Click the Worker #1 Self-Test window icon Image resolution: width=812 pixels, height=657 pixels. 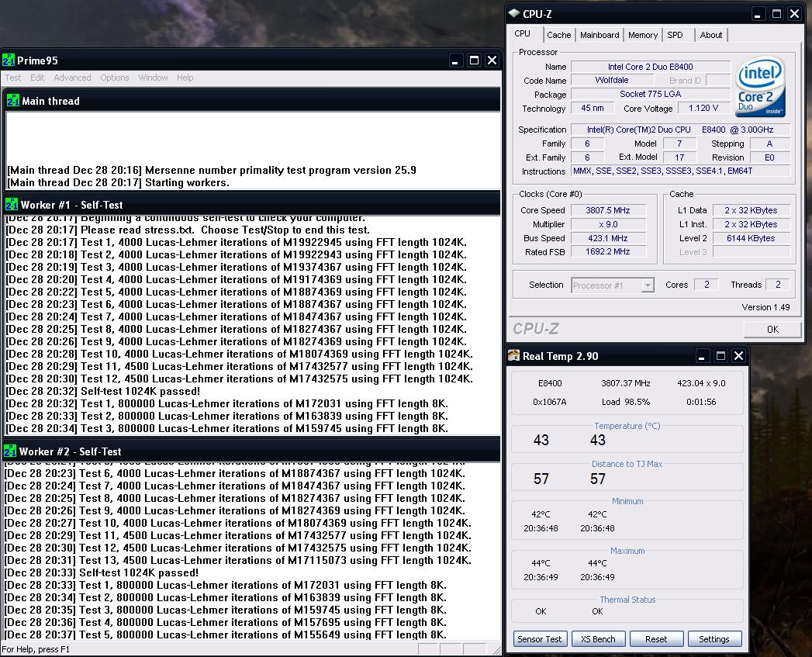pyautogui.click(x=12, y=205)
